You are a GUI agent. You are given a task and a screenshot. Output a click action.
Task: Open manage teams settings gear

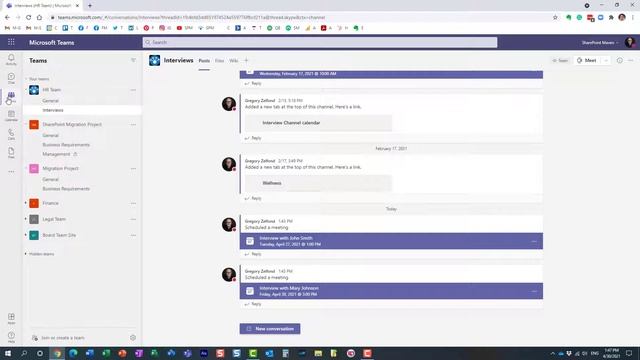point(133,338)
